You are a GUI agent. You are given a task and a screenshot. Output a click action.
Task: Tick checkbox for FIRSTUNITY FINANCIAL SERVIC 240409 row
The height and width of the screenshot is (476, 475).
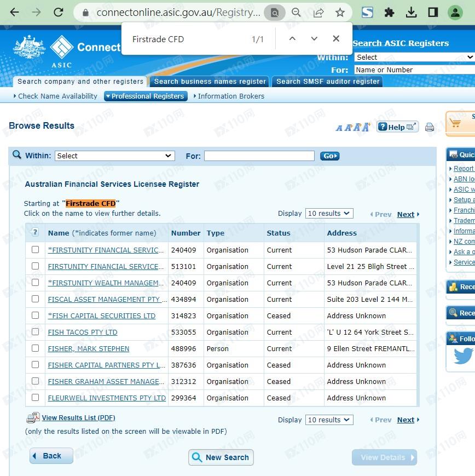[x=35, y=250]
